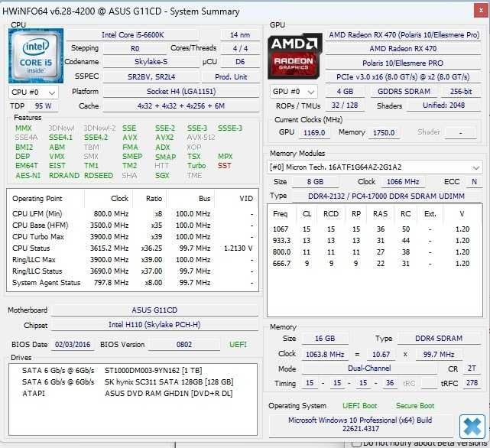
Task: Click the Turbo feature flag
Action: tap(196, 166)
